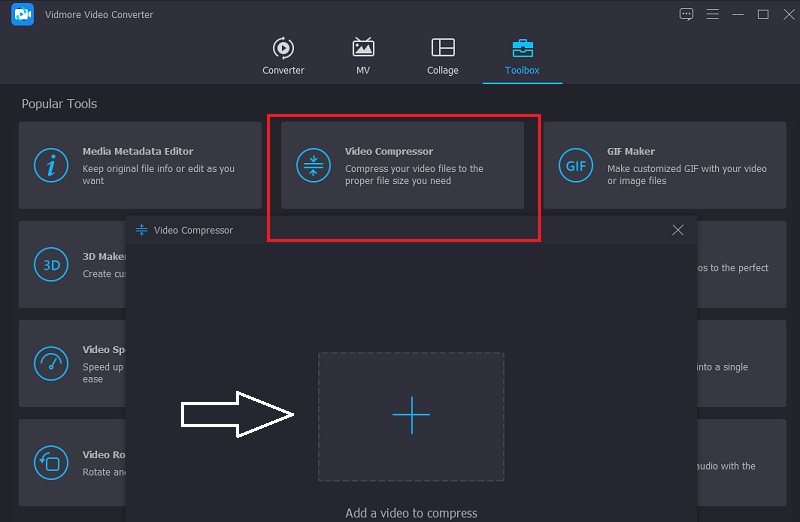Image resolution: width=800 pixels, height=522 pixels.
Task: Open the feedback chat icon in title bar
Action: (686, 14)
